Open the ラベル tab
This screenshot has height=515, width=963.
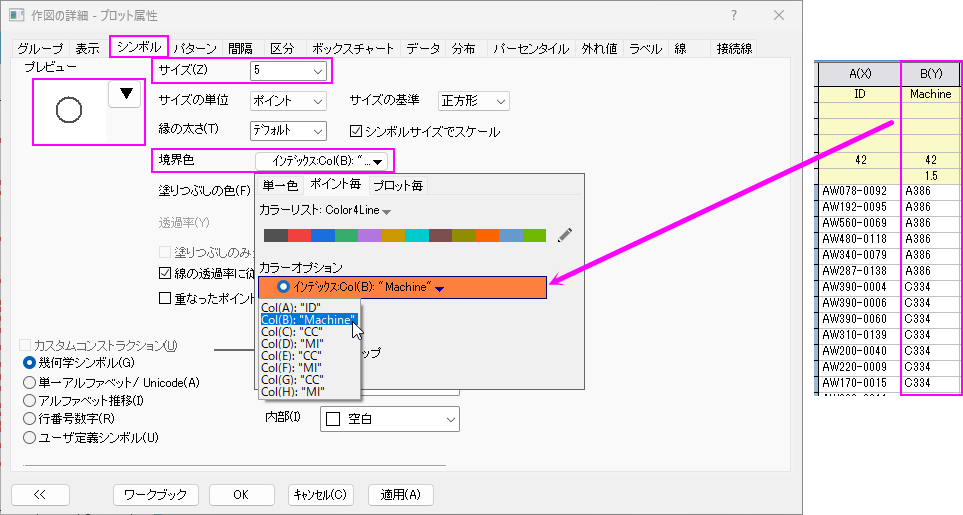tap(645, 48)
